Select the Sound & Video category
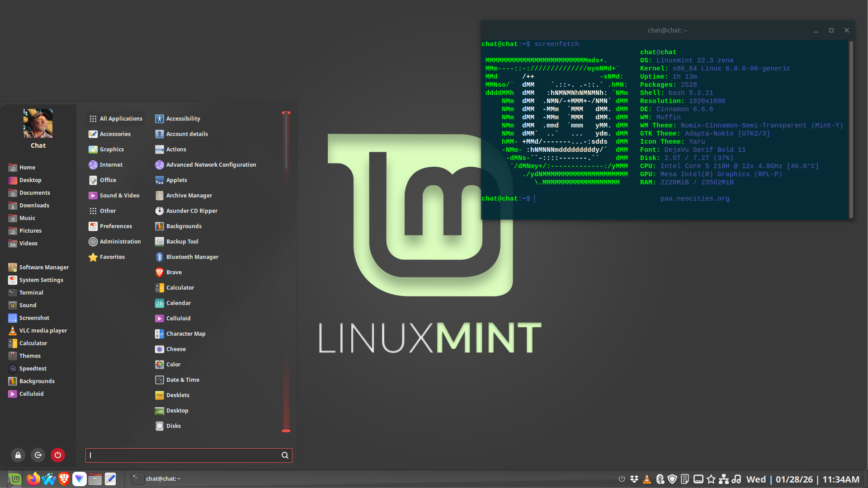The height and width of the screenshot is (488, 868). tap(119, 196)
